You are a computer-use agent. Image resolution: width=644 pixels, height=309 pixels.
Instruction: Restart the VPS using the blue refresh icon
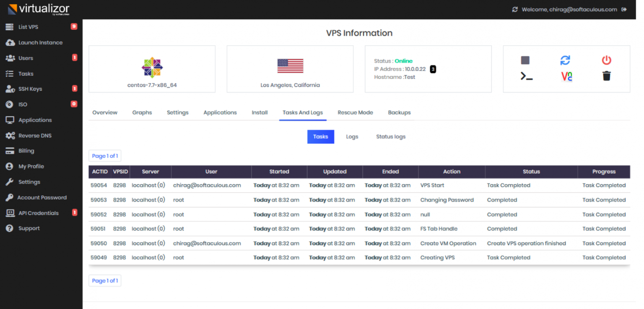tap(565, 60)
